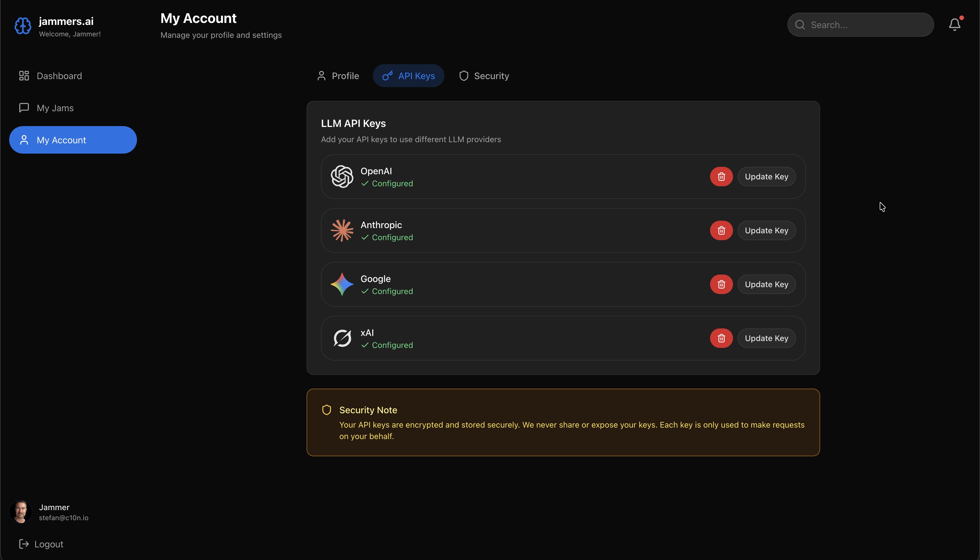
Task: Log out via the Logout link
Action: coord(41,544)
